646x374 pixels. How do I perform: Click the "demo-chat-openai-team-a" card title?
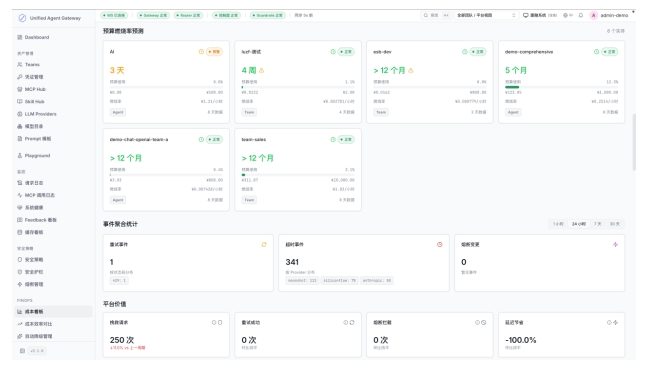click(x=139, y=139)
